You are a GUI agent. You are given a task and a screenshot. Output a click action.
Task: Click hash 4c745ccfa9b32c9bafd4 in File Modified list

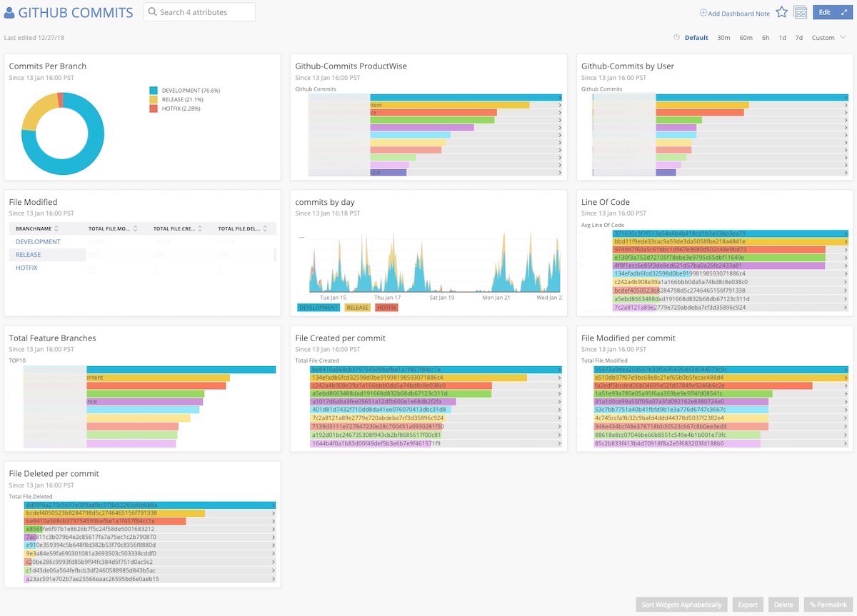coord(659,418)
